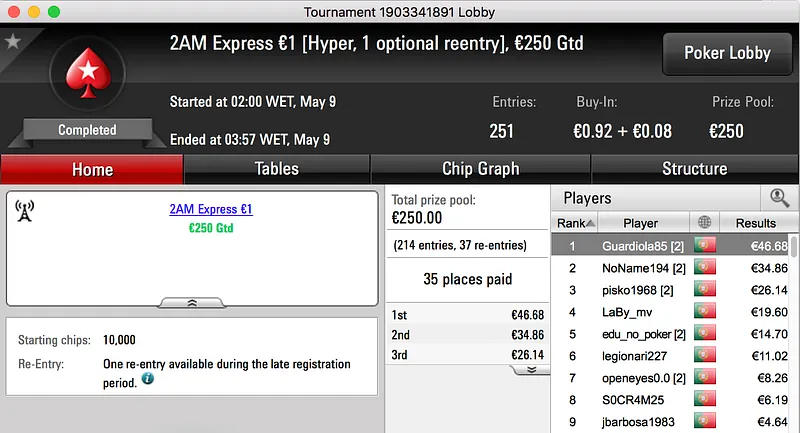
Task: Select player NoName194 in the list
Action: coord(642,268)
